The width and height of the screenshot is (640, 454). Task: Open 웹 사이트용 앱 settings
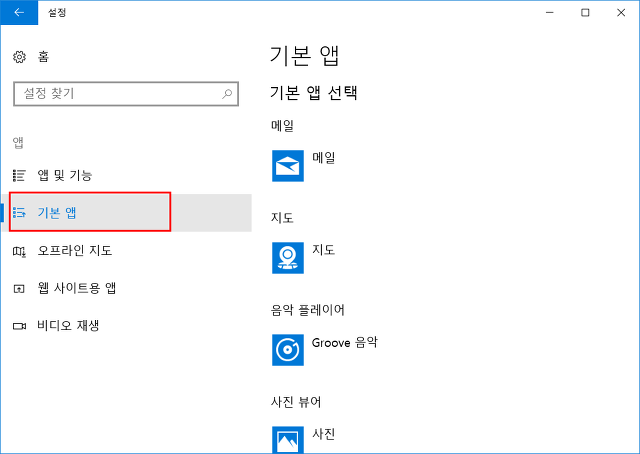[77, 288]
